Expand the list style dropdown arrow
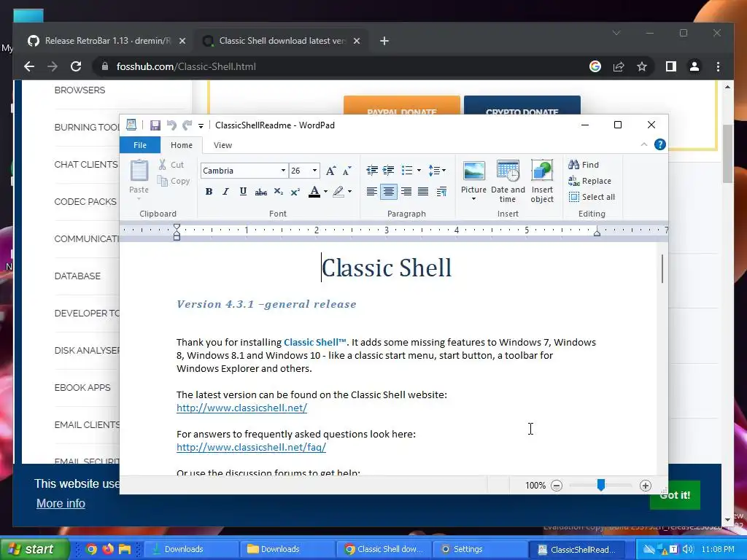The width and height of the screenshot is (747, 560). click(419, 170)
